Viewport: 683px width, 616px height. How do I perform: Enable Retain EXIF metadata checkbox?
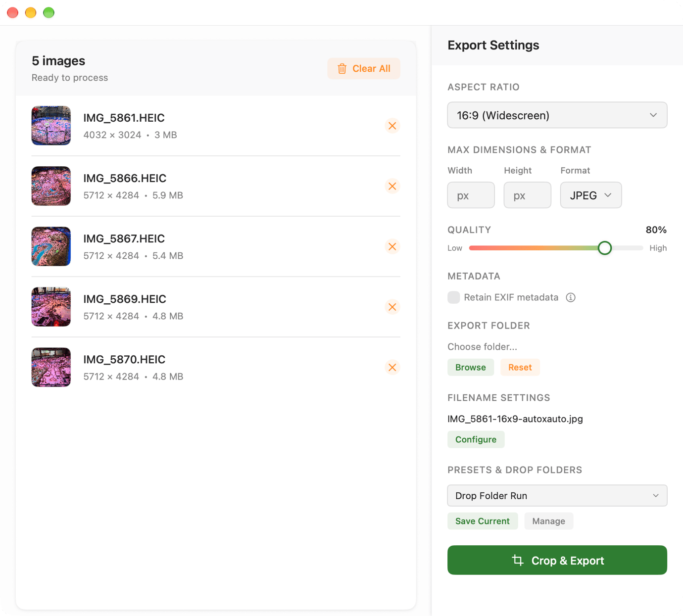click(x=454, y=297)
